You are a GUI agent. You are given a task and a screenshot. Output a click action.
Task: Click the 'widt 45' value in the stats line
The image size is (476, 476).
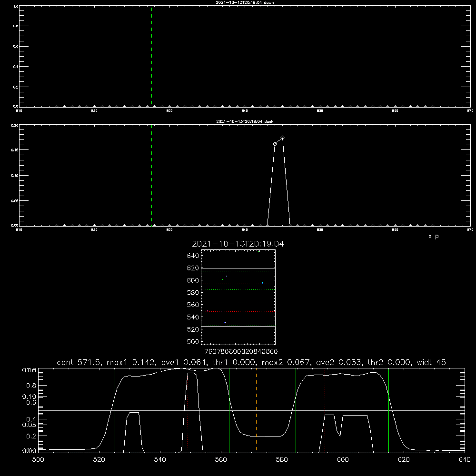click(431, 362)
